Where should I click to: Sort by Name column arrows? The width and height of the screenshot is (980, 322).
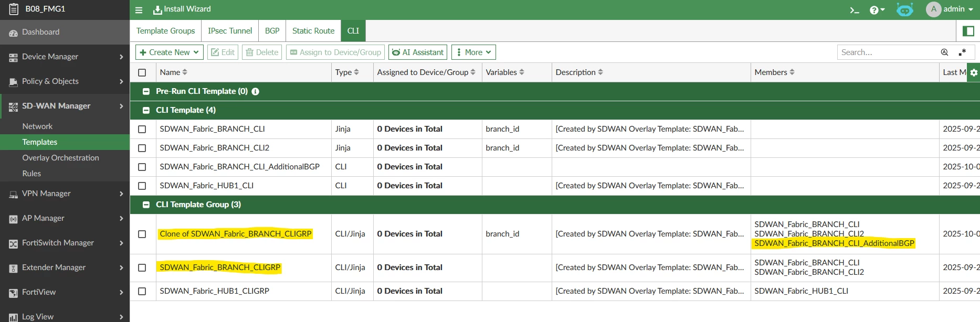(x=185, y=72)
